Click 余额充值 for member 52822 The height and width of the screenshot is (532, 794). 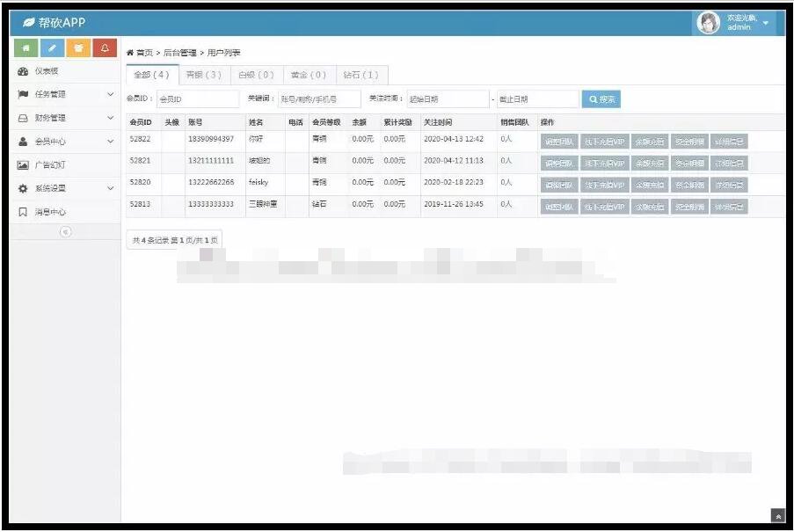[650, 142]
